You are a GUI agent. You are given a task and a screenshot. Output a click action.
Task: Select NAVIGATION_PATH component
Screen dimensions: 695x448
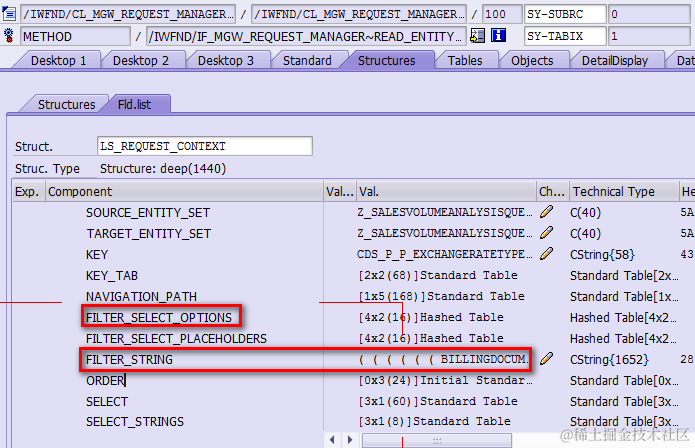point(141,296)
